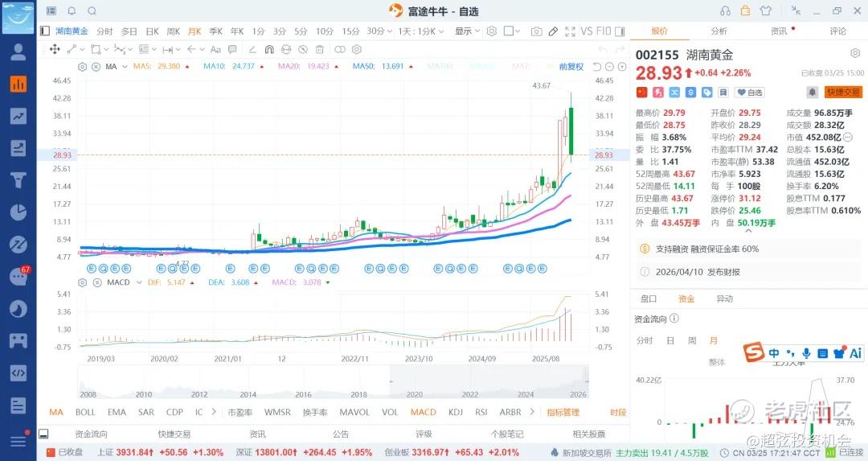Switch to the 月K monthly chart tab
This screenshot has width=868, height=461.
coord(194,31)
